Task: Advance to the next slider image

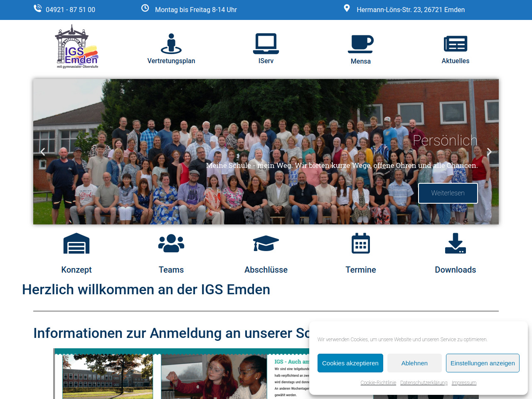Action: 489,152
